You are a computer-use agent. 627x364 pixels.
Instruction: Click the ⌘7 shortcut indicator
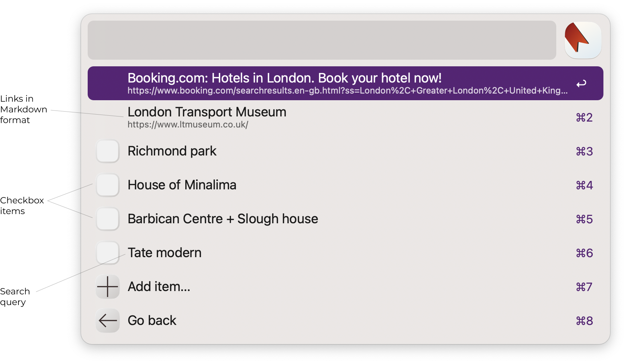pos(584,287)
